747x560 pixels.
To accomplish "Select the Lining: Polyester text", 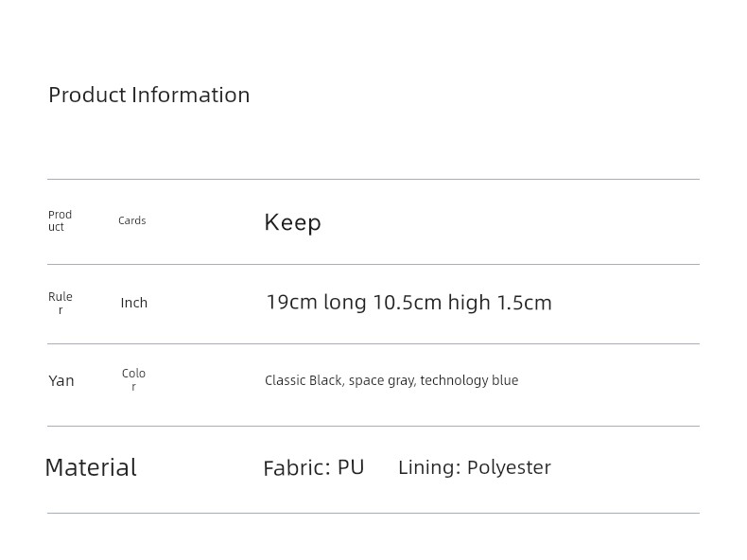I will point(475,467).
